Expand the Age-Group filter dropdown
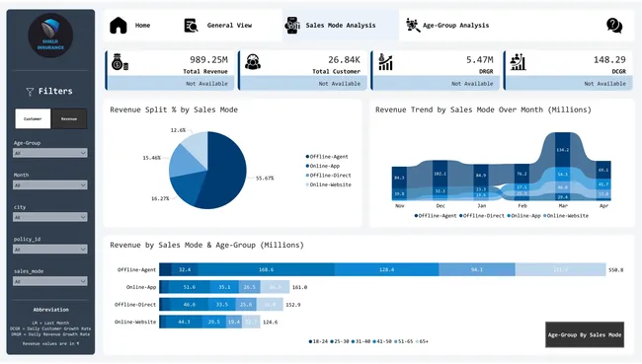This screenshot has width=642, height=364. tap(50, 153)
